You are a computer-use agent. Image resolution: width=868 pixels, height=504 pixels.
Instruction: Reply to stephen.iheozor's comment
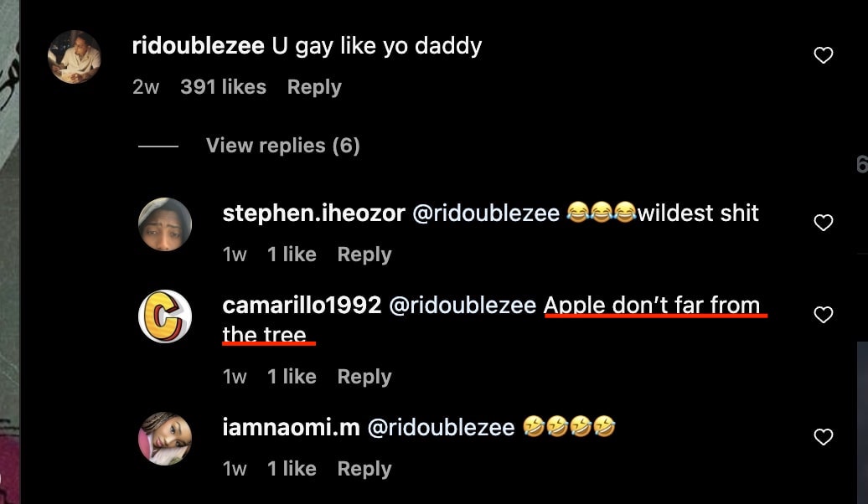(364, 255)
